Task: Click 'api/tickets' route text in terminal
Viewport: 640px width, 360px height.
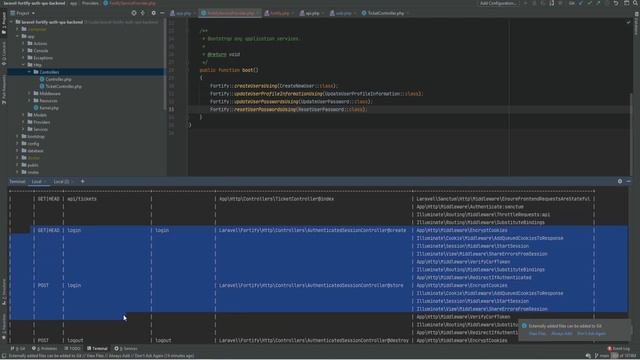Action: 82,199
